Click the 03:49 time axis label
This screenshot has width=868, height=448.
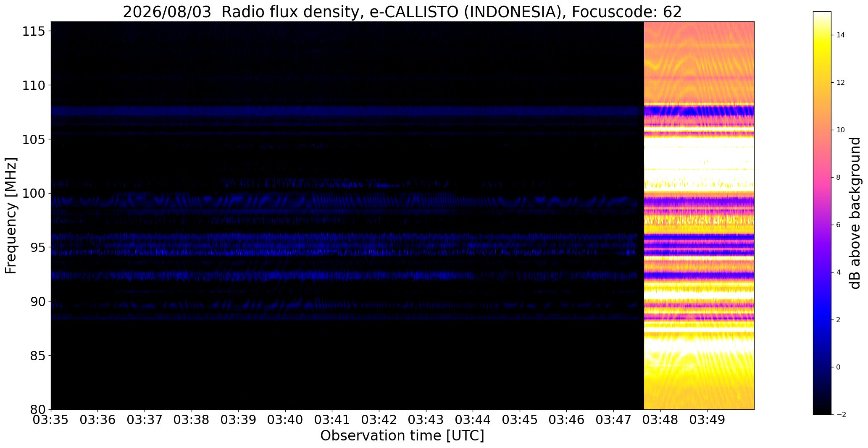[x=708, y=419]
